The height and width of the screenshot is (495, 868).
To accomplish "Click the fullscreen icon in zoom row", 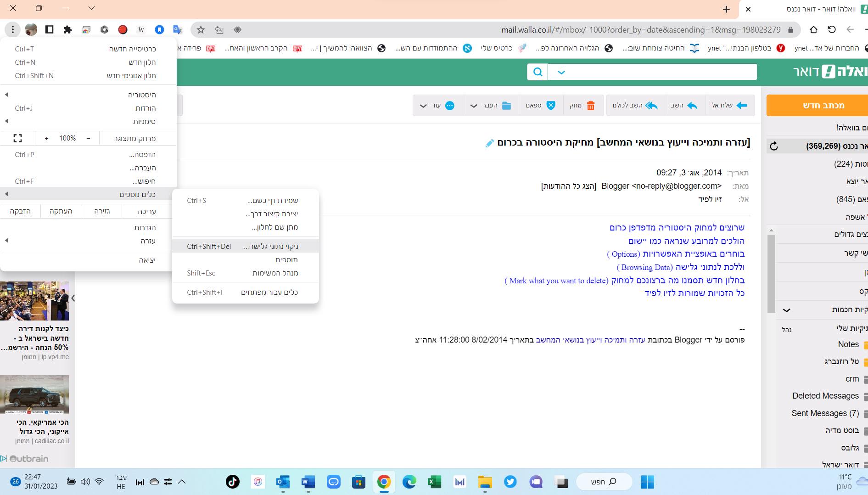I will 17,138.
